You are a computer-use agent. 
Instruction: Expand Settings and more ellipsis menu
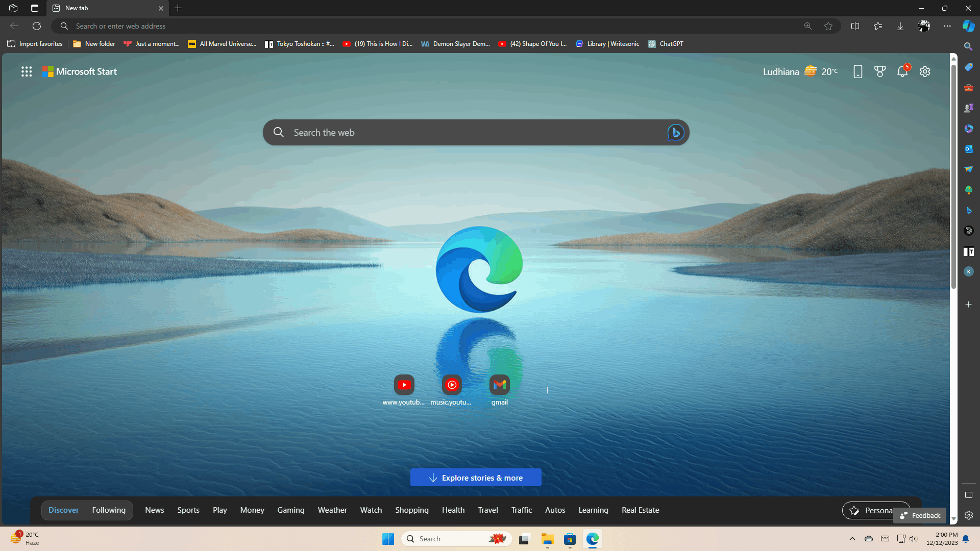(947, 26)
